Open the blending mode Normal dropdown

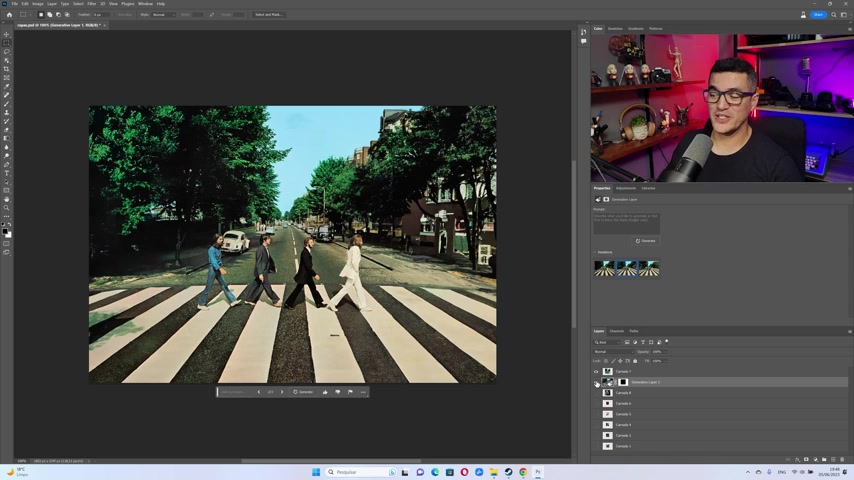(x=613, y=351)
